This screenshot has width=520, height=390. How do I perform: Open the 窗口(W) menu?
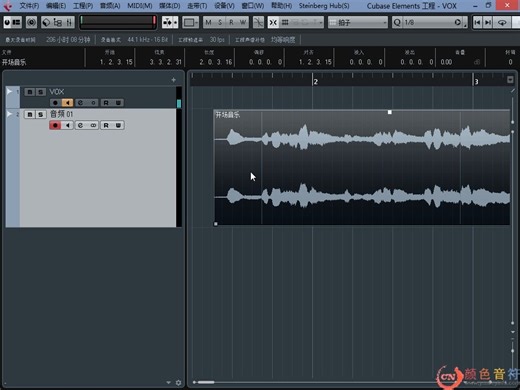[x=253, y=6]
